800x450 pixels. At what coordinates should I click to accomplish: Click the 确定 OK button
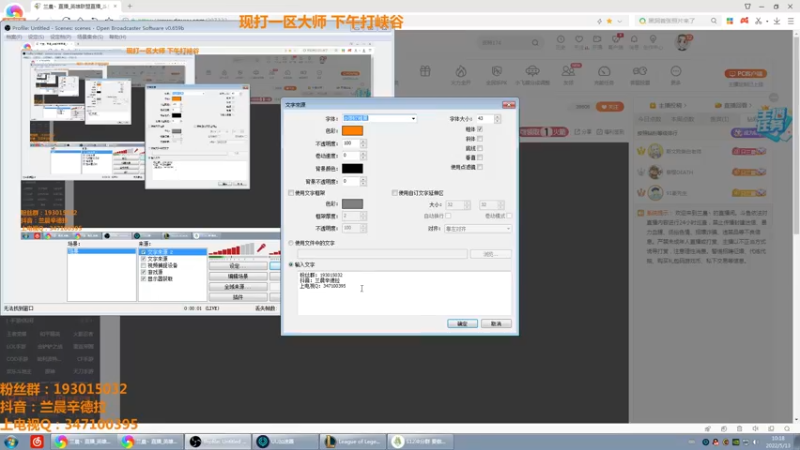point(462,324)
